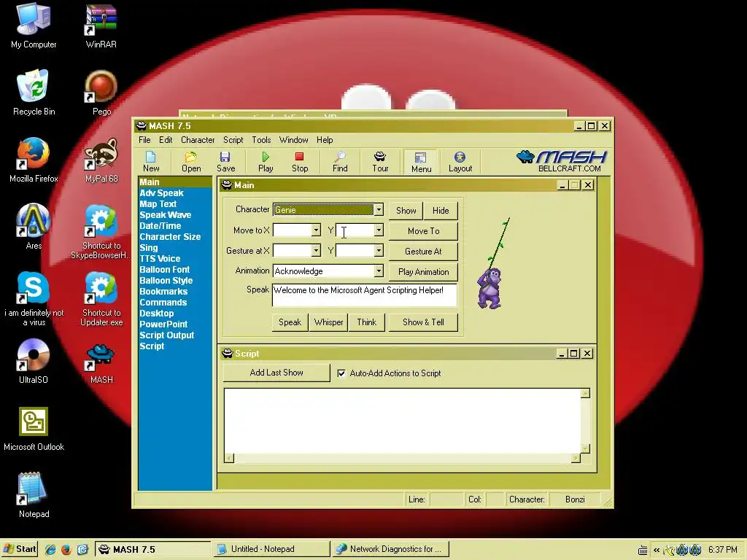Screen dimensions: 747x560
Task: Open the File menu
Action: pyautogui.click(x=144, y=140)
